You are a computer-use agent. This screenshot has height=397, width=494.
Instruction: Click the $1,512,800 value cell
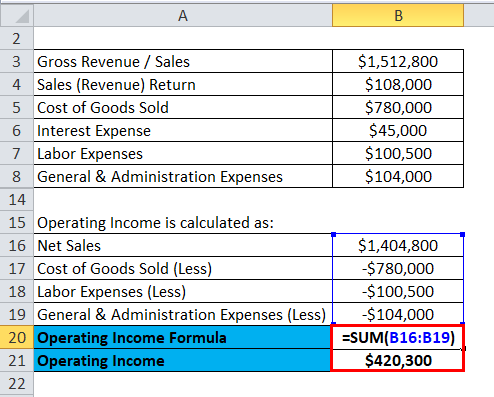[398, 61]
